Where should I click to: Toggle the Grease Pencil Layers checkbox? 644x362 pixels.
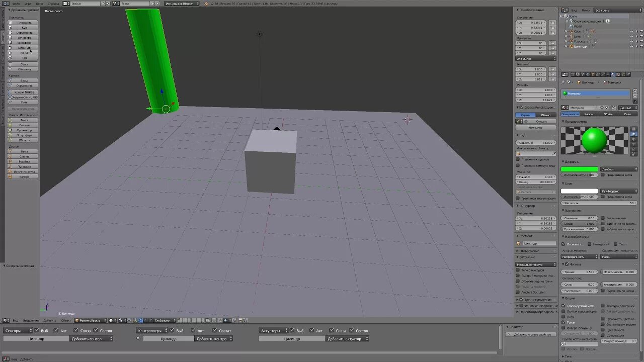(522, 107)
